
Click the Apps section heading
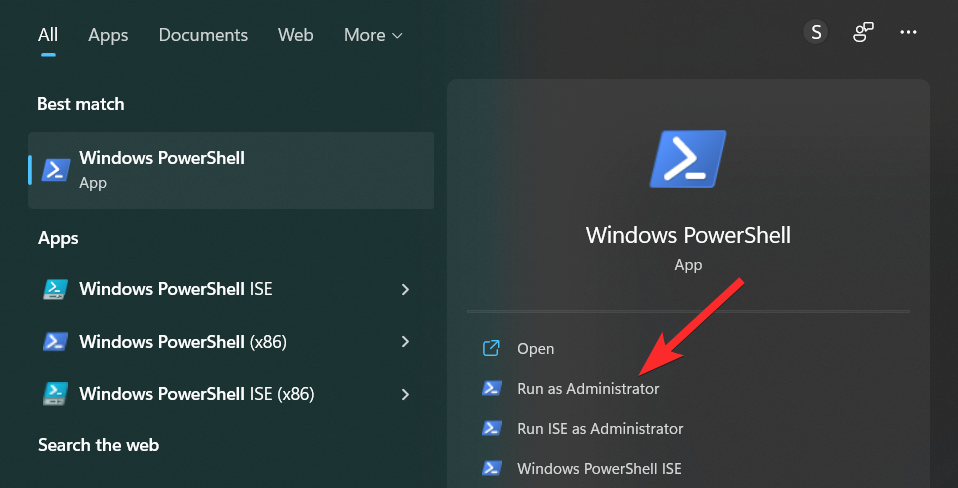(58, 238)
